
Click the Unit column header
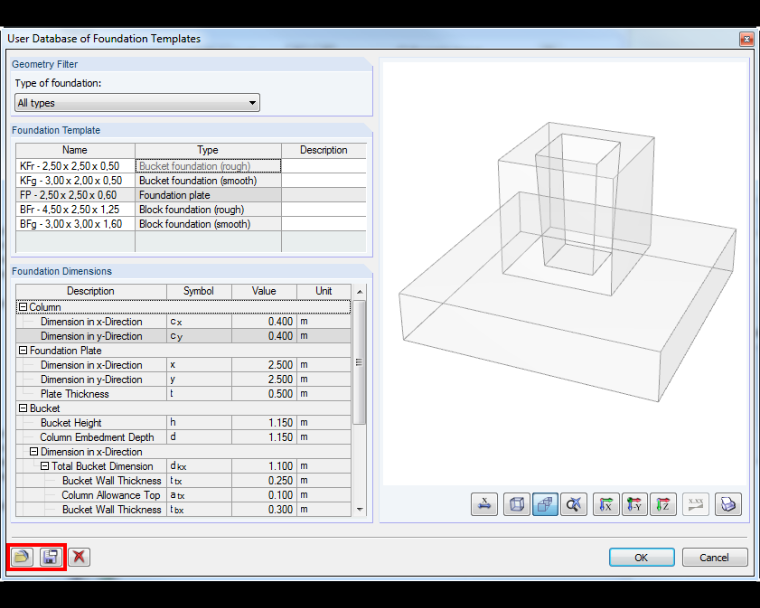pos(324,291)
